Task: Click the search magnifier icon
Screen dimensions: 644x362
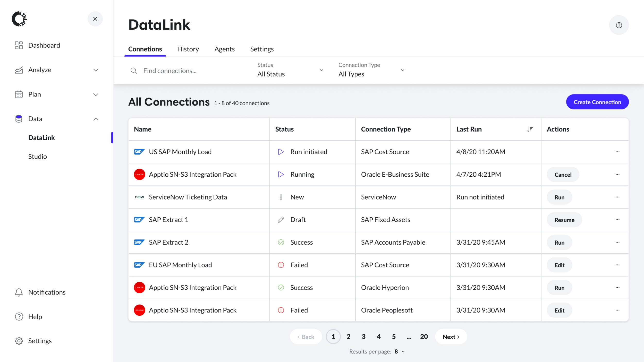Action: [x=134, y=71]
